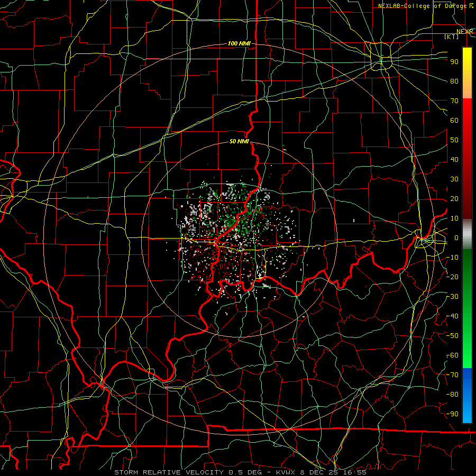Click the 16:55 timestamp

click(x=355, y=472)
